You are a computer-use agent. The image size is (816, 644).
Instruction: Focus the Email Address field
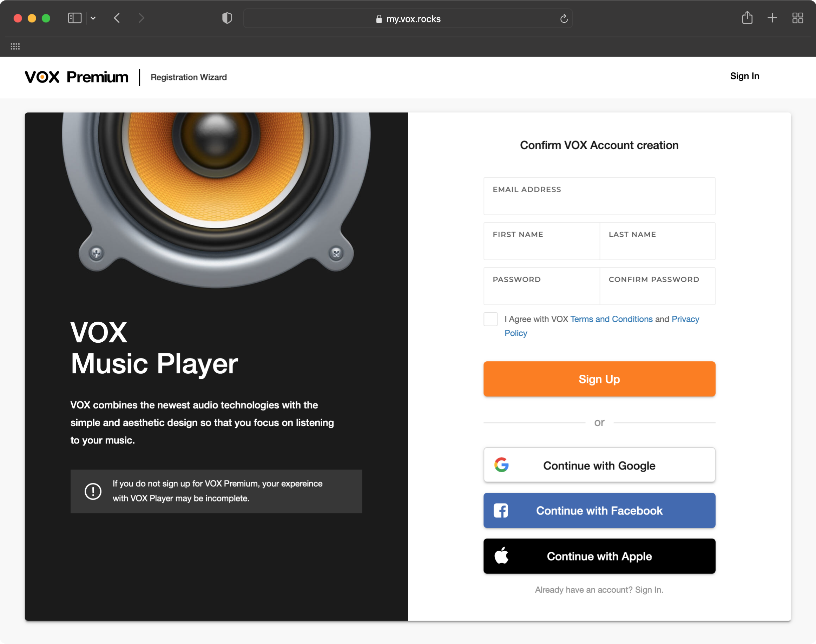click(599, 196)
